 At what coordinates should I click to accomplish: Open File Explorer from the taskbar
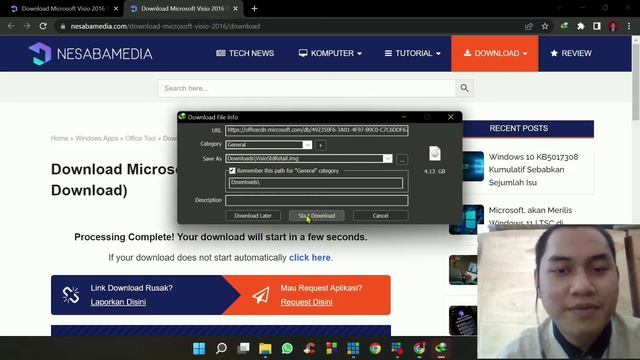pyautogui.click(x=265, y=348)
